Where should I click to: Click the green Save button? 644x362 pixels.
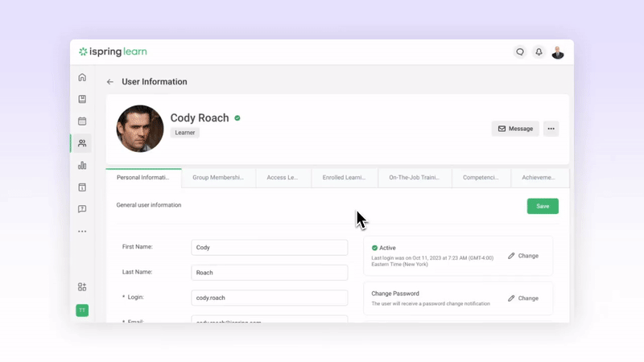pos(543,206)
